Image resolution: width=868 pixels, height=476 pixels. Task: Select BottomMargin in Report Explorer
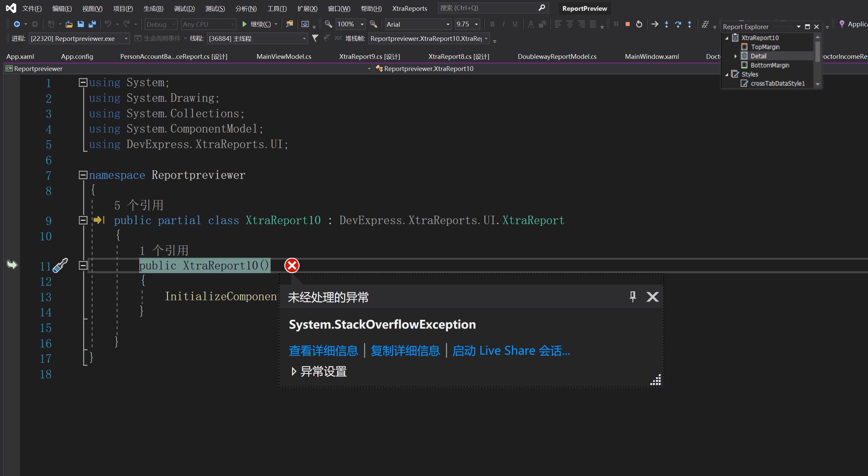point(770,65)
